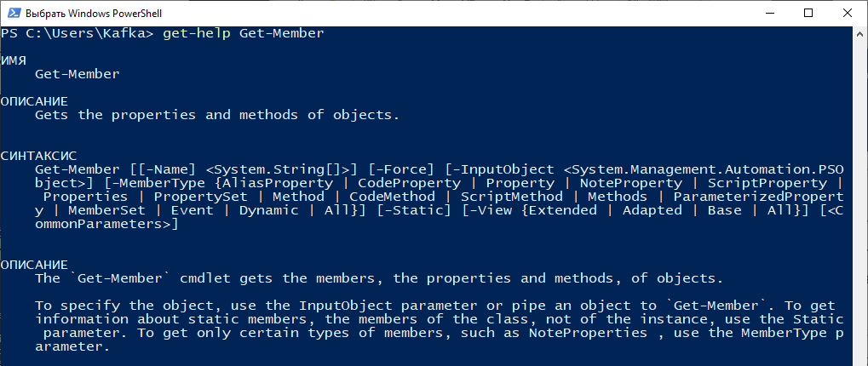Click the 'СИНТАКСИС' section heading
The height and width of the screenshot is (366, 868).
tap(38, 156)
